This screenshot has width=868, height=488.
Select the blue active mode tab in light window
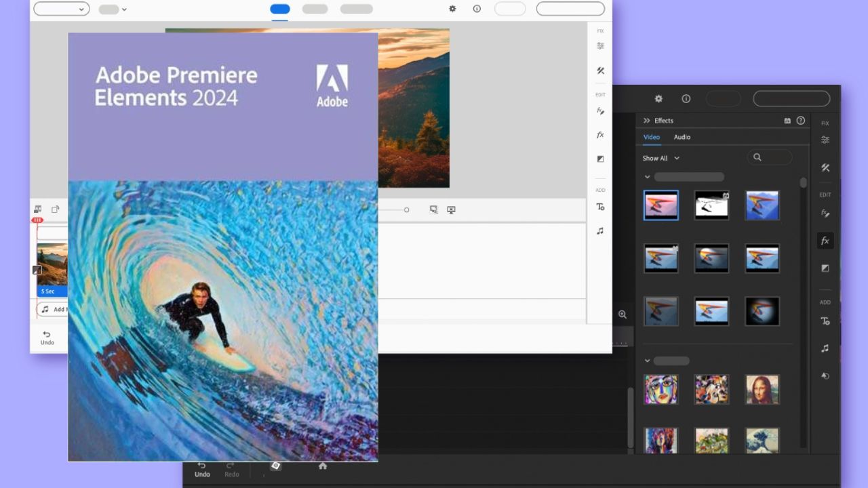279,9
